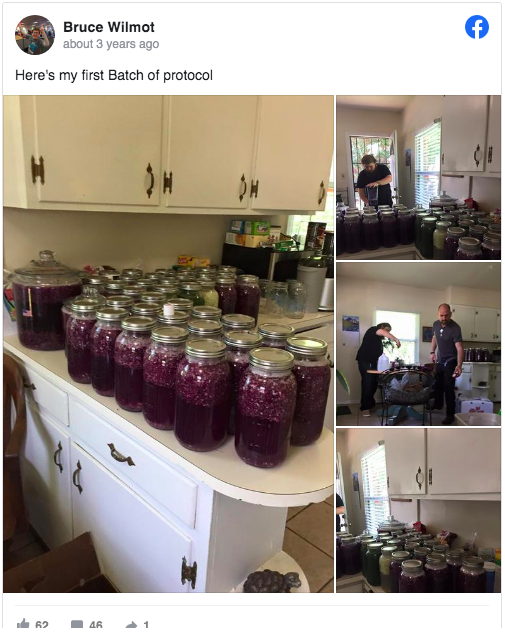
Task: View the 46 comments count
Action: click(95, 625)
